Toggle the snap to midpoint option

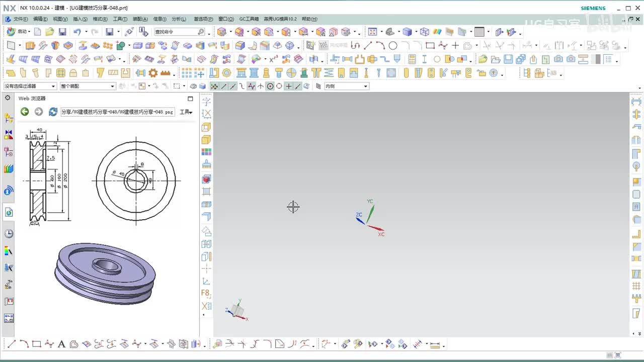[233, 86]
